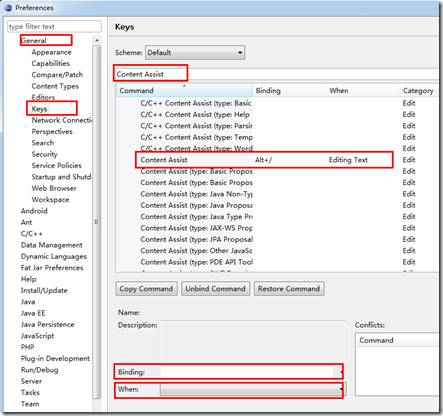Select Java Persistence category
The image size is (443, 416).
[x=47, y=324]
